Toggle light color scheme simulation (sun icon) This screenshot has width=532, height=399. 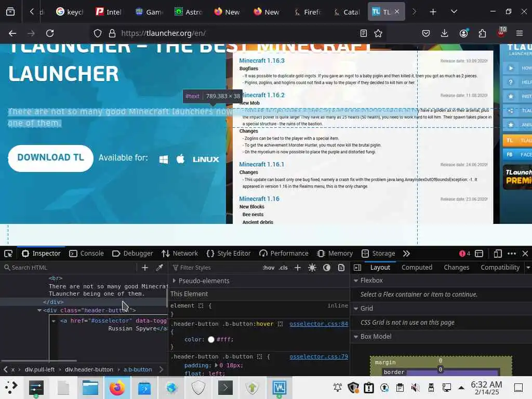click(x=312, y=268)
